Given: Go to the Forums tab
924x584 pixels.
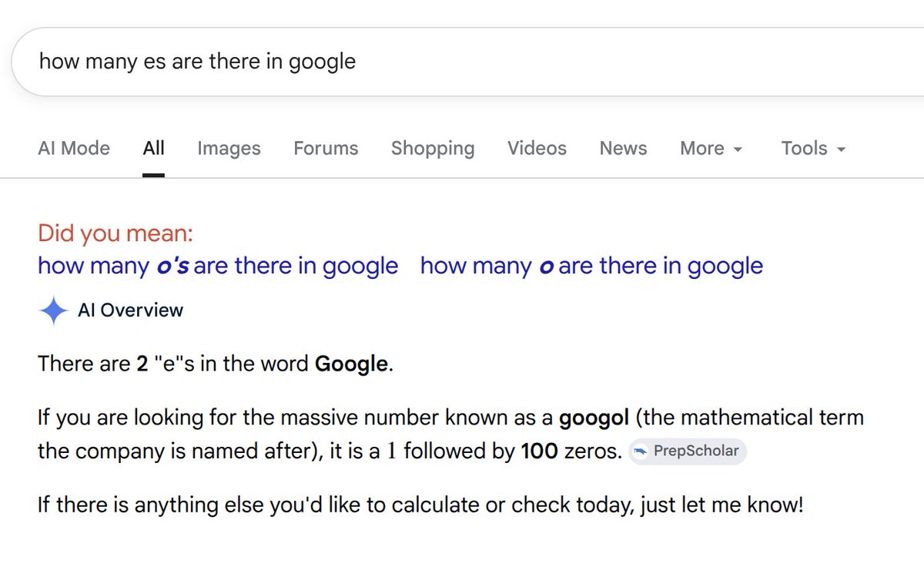Looking at the screenshot, I should coord(326,148).
